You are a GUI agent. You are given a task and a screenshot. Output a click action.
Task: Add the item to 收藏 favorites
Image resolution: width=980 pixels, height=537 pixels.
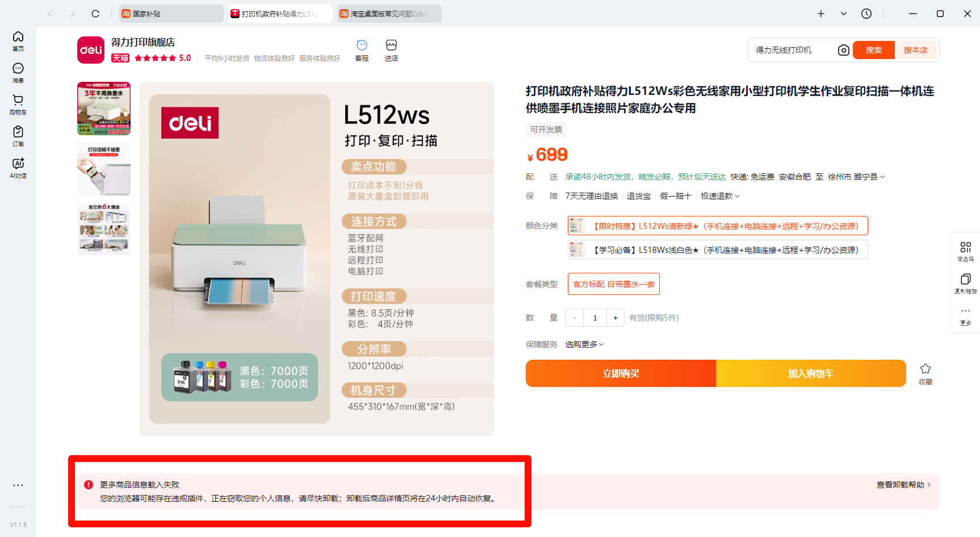[925, 374]
